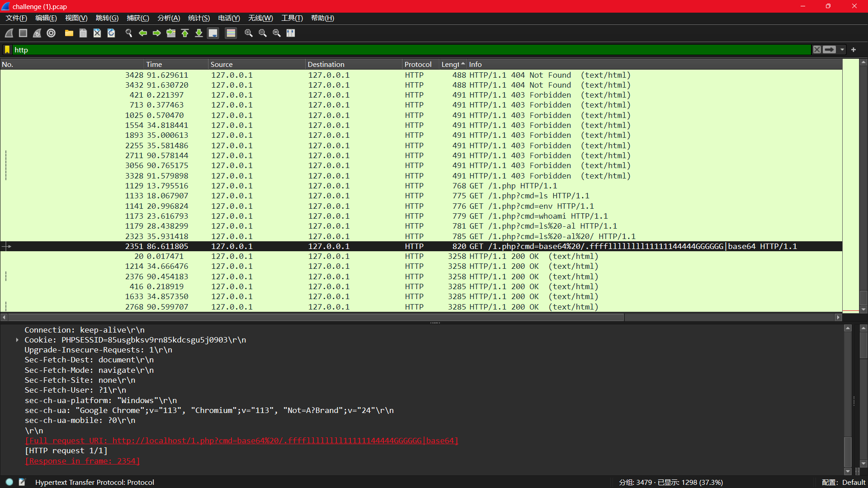Reset text to normal size
The width and height of the screenshot is (868, 488).
coord(277,33)
